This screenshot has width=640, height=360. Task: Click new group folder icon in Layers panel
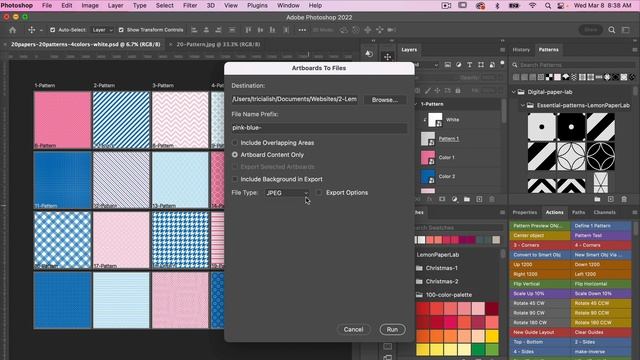[x=467, y=199]
